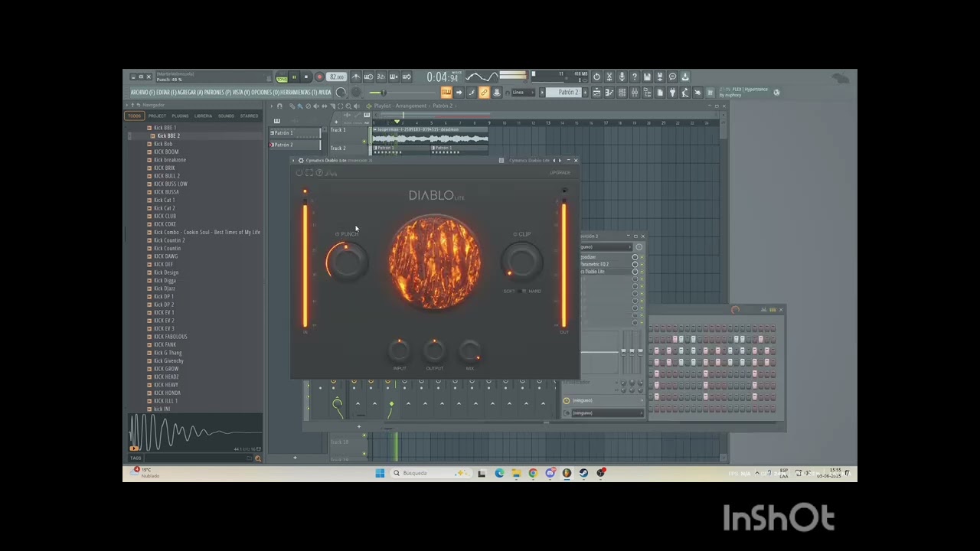Open the plugin picker plug icon
This screenshot has height=551, width=980.
[672, 93]
